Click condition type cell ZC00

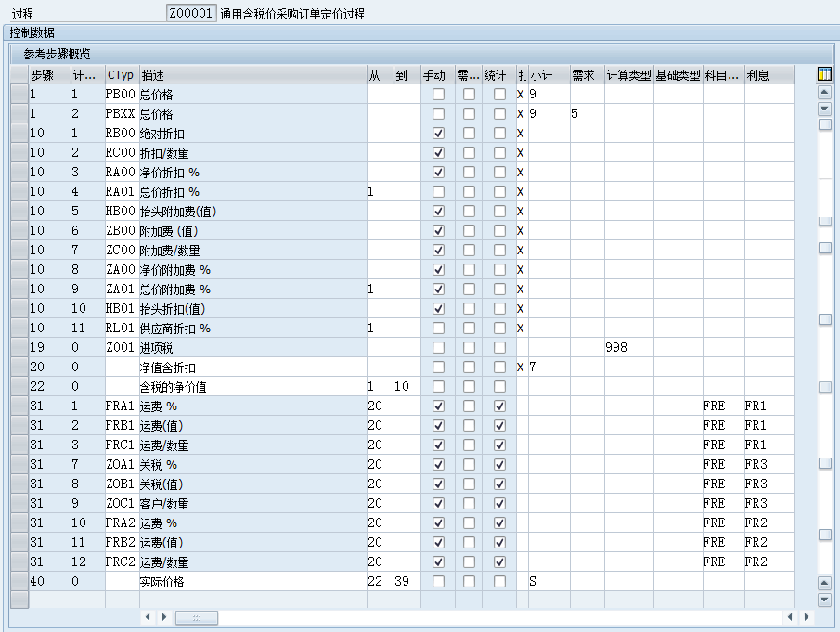(123, 251)
